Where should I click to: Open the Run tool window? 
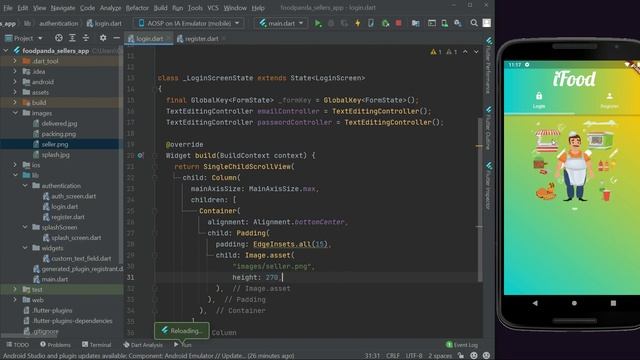click(182, 345)
